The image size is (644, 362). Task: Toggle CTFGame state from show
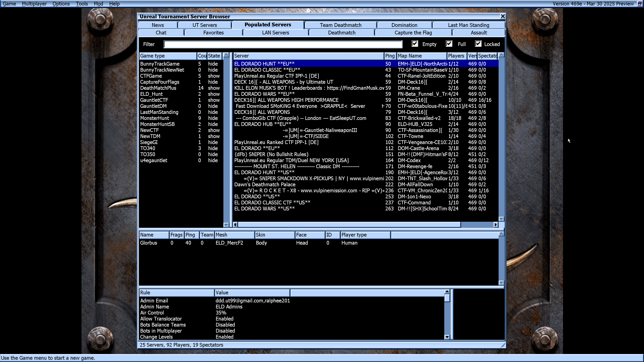coord(214,76)
